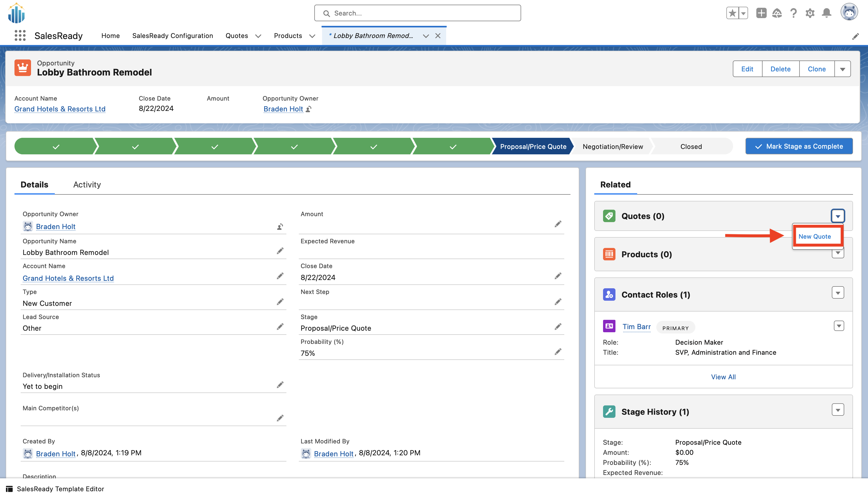Select Negotiation/Review stage in path
The height and width of the screenshot is (499, 868).
click(x=612, y=147)
